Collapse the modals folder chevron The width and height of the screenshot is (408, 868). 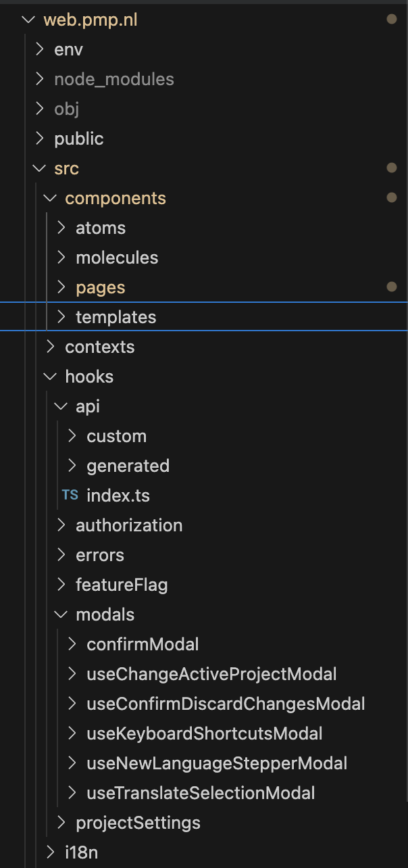tap(61, 614)
